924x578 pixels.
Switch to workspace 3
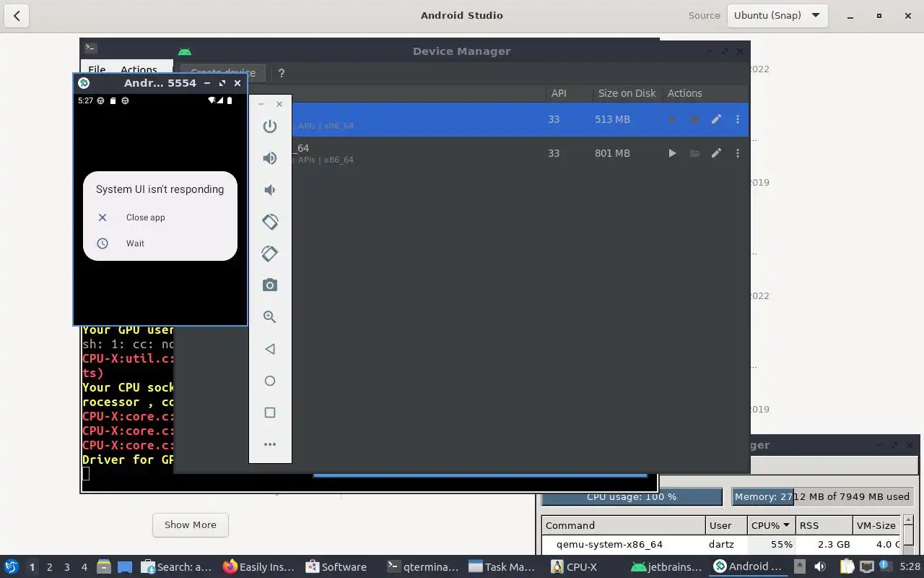pyautogui.click(x=67, y=567)
